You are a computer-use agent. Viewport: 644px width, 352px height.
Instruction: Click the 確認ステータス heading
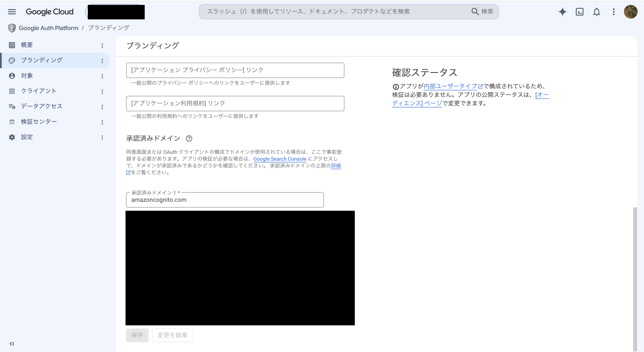(x=425, y=73)
